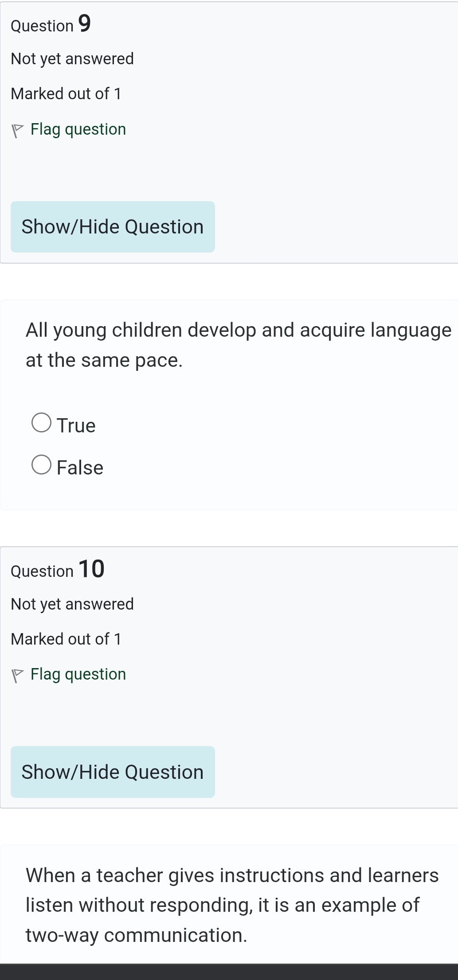
Task: Click the question text about two-way communication
Action: pos(222,904)
